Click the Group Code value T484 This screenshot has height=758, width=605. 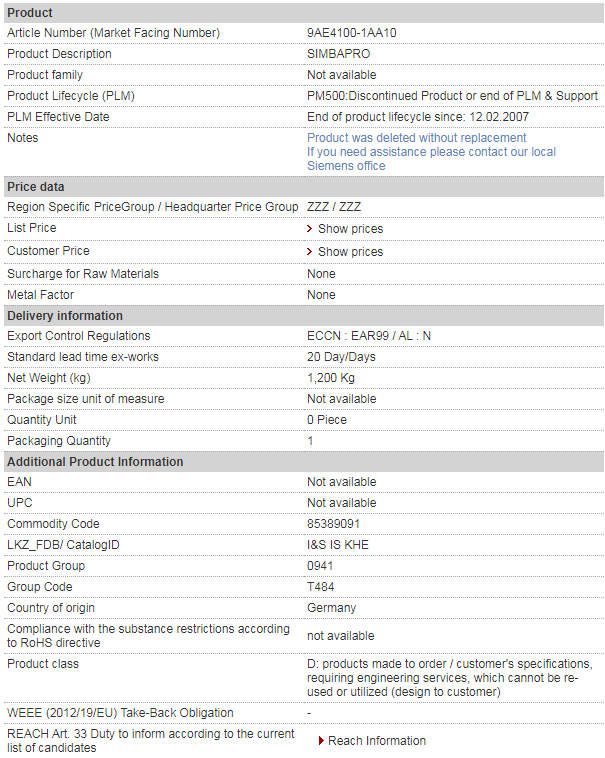click(x=321, y=587)
